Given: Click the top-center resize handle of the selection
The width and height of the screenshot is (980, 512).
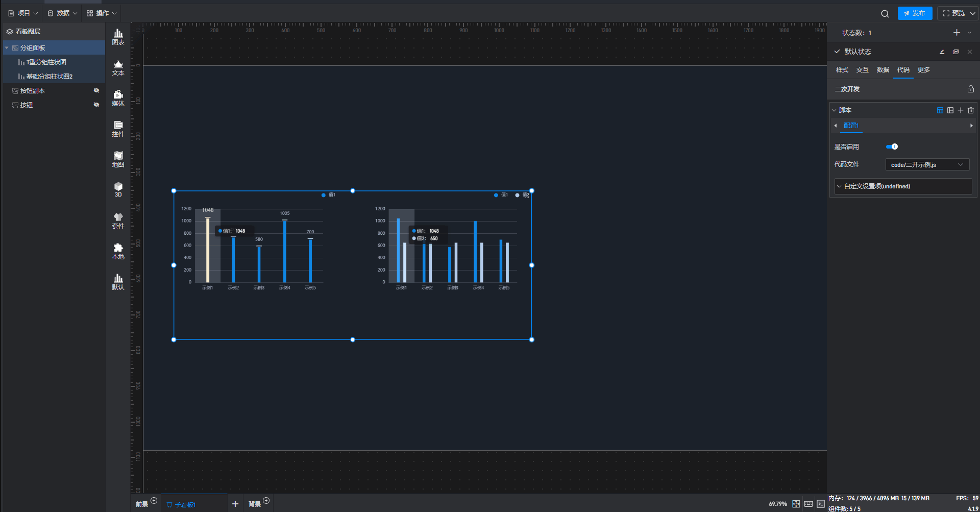Looking at the screenshot, I should (x=353, y=191).
